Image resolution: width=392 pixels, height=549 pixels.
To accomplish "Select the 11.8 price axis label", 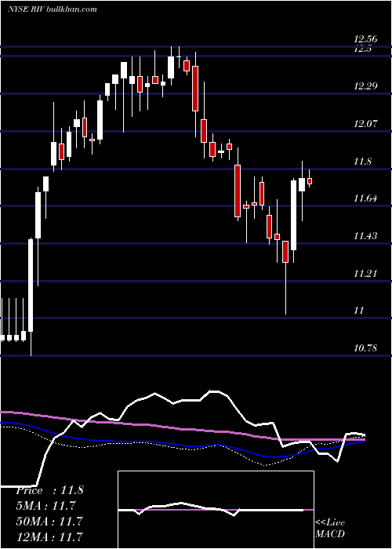I will coord(362,162).
